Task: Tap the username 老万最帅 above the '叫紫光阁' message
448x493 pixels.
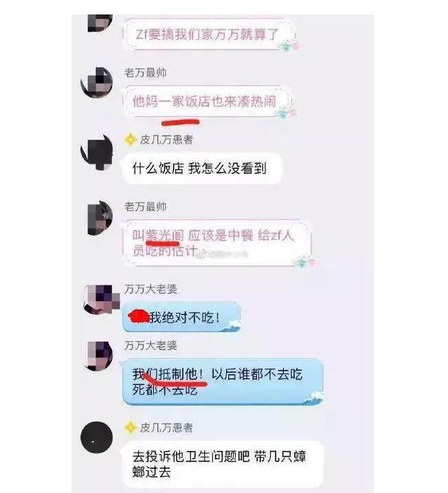Action: click(x=145, y=207)
